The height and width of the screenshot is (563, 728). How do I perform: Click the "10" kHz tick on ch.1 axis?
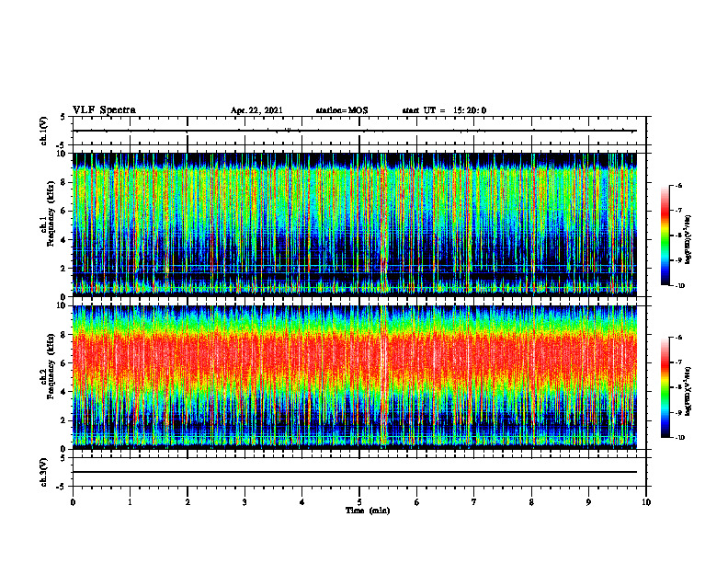63,154
